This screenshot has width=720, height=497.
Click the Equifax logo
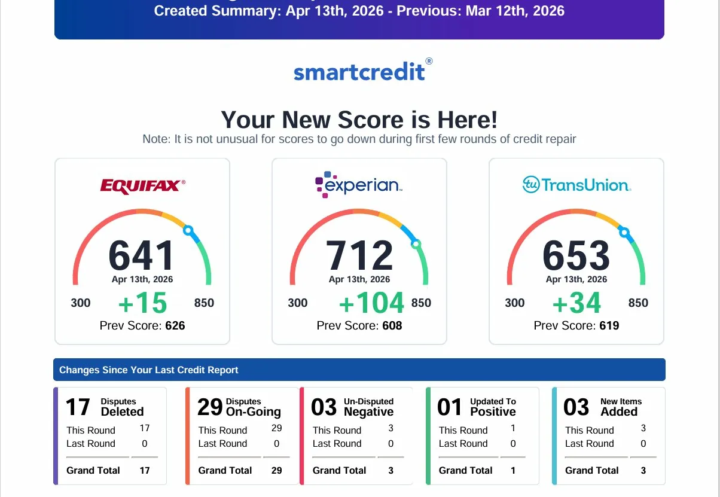143,186
